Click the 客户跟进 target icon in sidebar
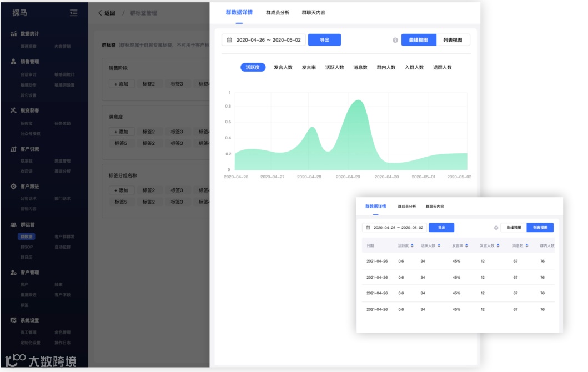588x372 pixels. pos(13,187)
